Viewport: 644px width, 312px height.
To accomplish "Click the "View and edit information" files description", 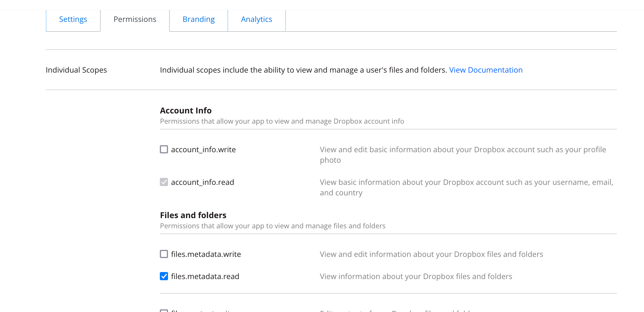I will pos(431,254).
